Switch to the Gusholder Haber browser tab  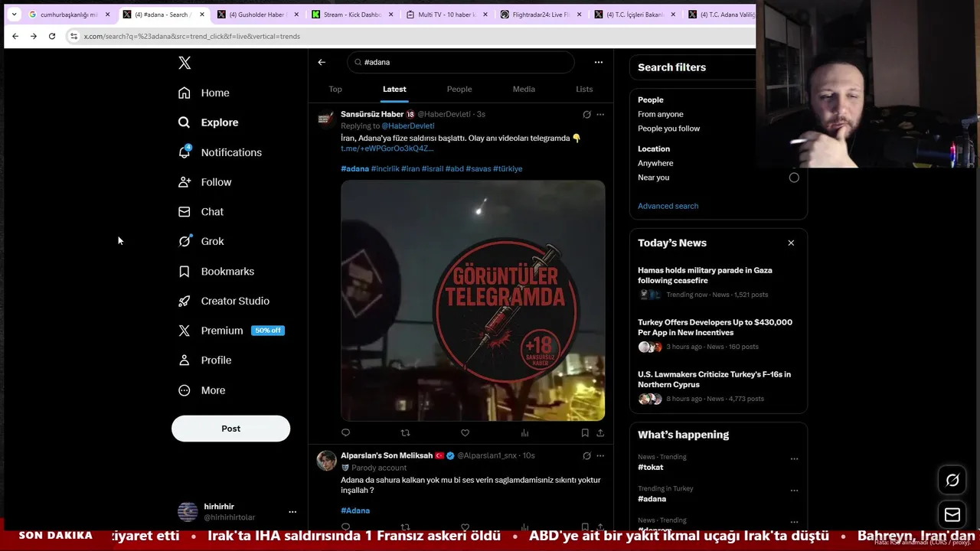258,15
